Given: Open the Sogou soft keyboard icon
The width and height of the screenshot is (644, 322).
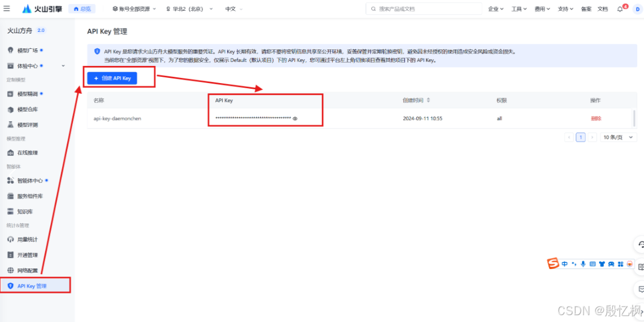Looking at the screenshot, I should click(592, 264).
